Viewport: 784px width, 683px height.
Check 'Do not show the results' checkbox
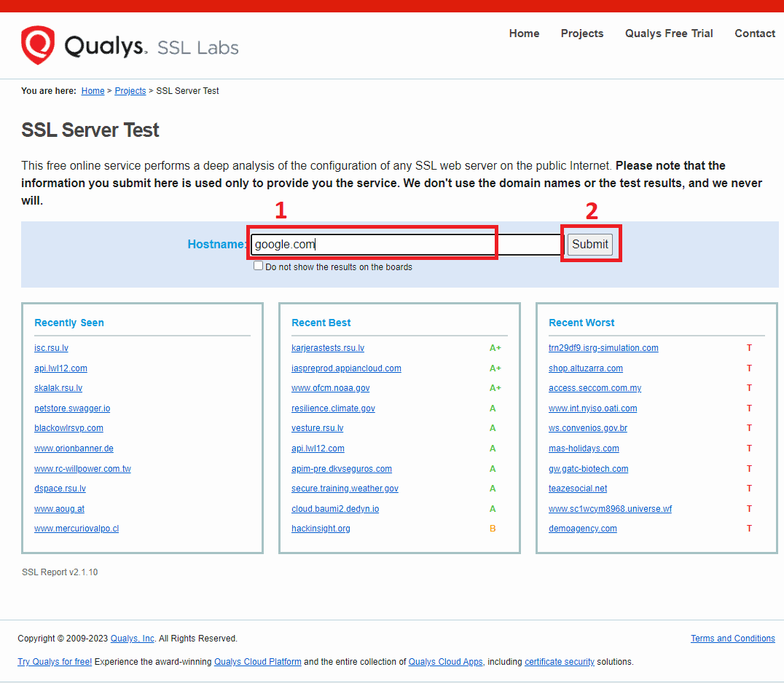pyautogui.click(x=258, y=266)
